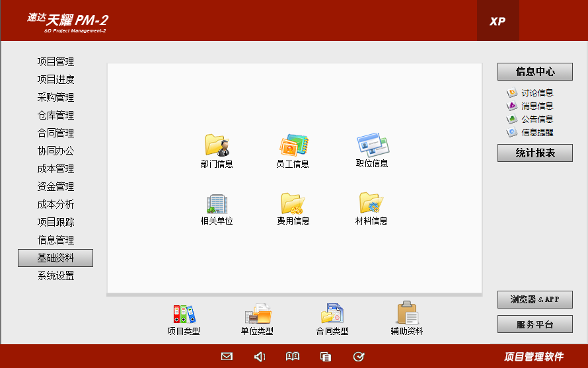Open 项目类型 binders icon
Image resolution: width=588 pixels, height=368 pixels.
[x=184, y=314]
